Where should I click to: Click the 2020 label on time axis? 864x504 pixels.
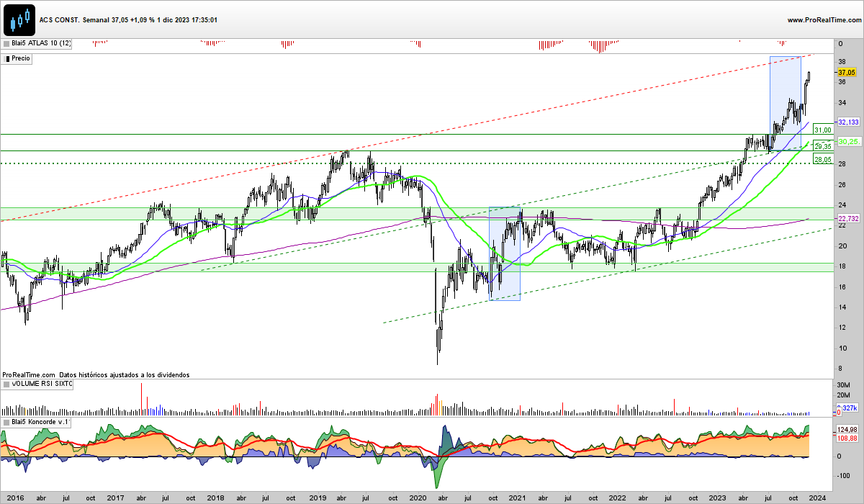(x=417, y=498)
